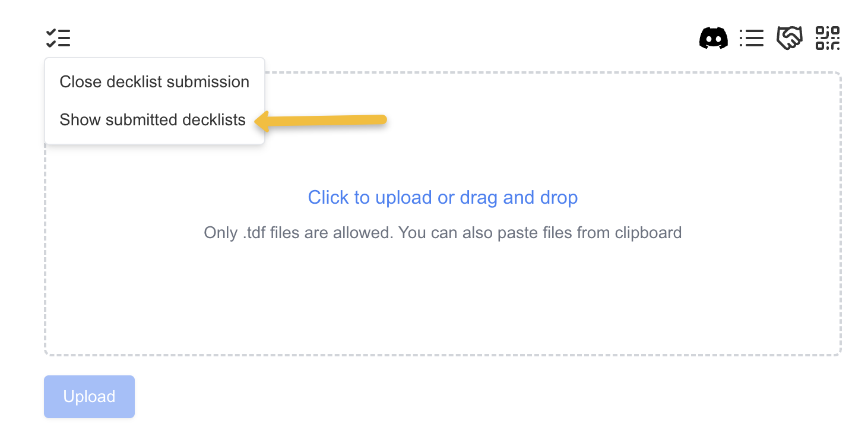Click the list view icon beside Discord

coord(751,39)
